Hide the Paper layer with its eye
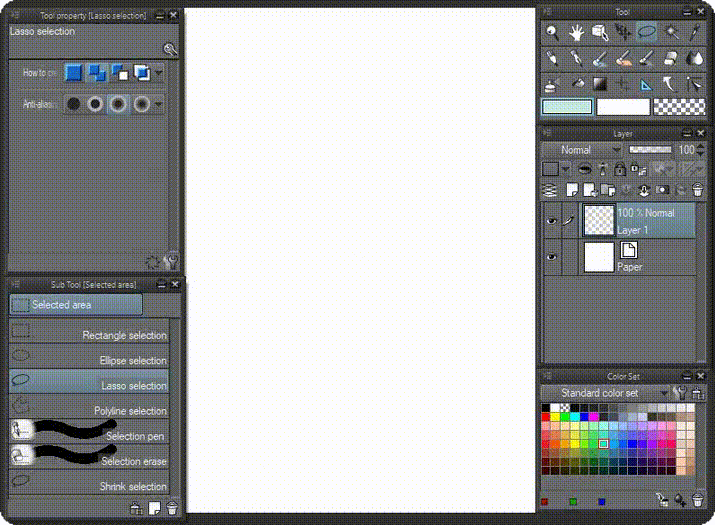The height and width of the screenshot is (525, 715). [x=551, y=257]
